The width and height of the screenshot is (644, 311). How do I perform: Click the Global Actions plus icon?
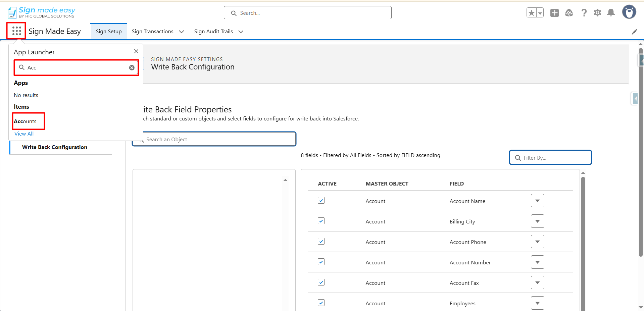[x=554, y=13]
